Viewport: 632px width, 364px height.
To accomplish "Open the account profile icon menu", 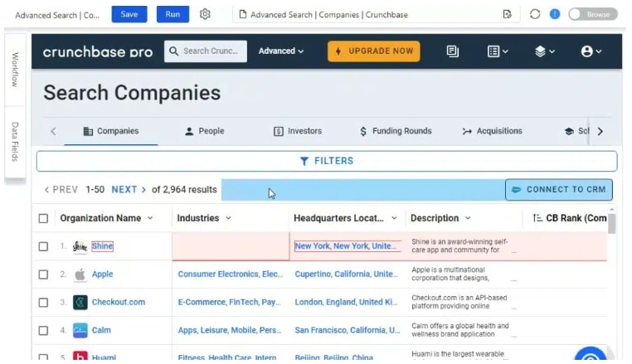I will (591, 51).
